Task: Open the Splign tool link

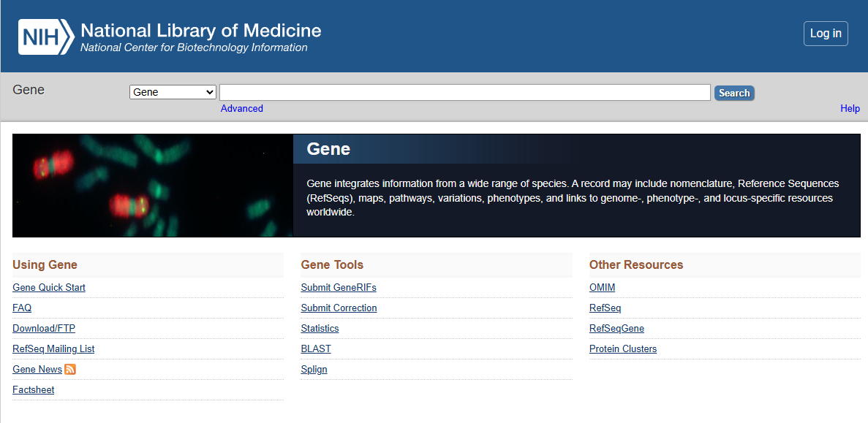Action: pyautogui.click(x=314, y=370)
